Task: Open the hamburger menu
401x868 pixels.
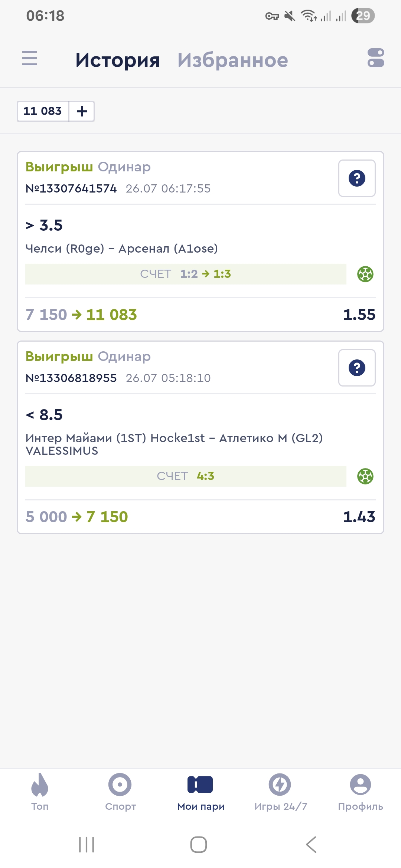Action: pos(30,58)
